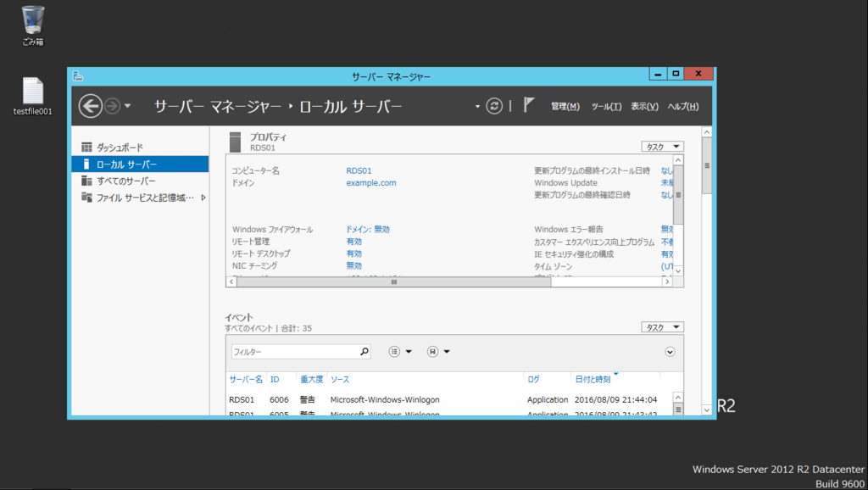
Task: Click the refresh icon in header
Action: (x=494, y=106)
